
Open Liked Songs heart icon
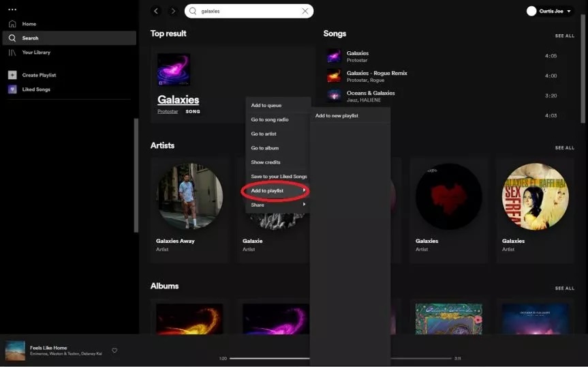pyautogui.click(x=12, y=89)
